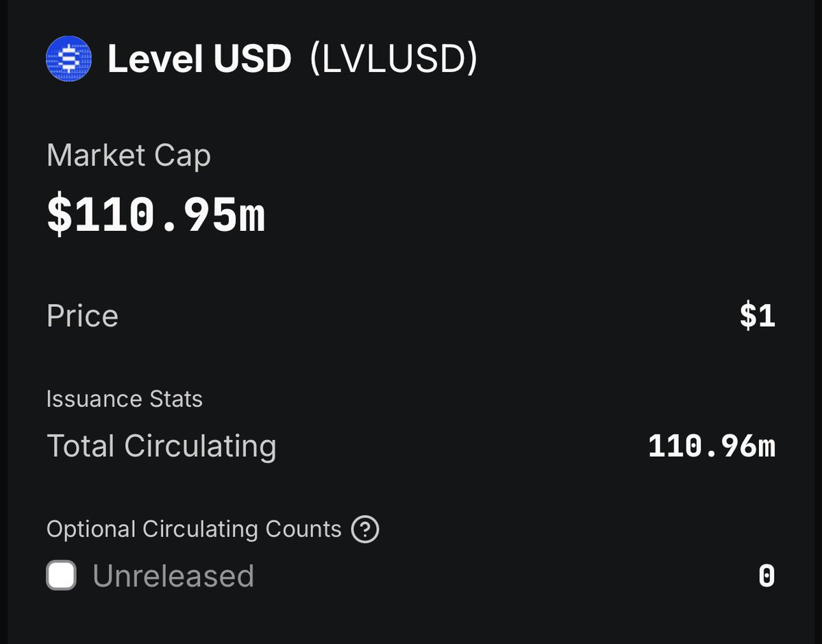Click the empty panel area below Unreleased
This screenshot has width=822, height=644.
(x=411, y=620)
